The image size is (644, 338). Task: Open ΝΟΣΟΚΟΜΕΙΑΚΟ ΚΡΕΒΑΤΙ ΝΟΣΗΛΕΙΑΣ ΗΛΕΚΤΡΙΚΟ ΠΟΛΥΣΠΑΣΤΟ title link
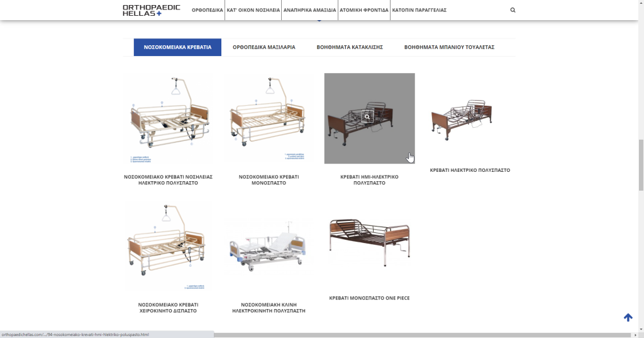169,180
